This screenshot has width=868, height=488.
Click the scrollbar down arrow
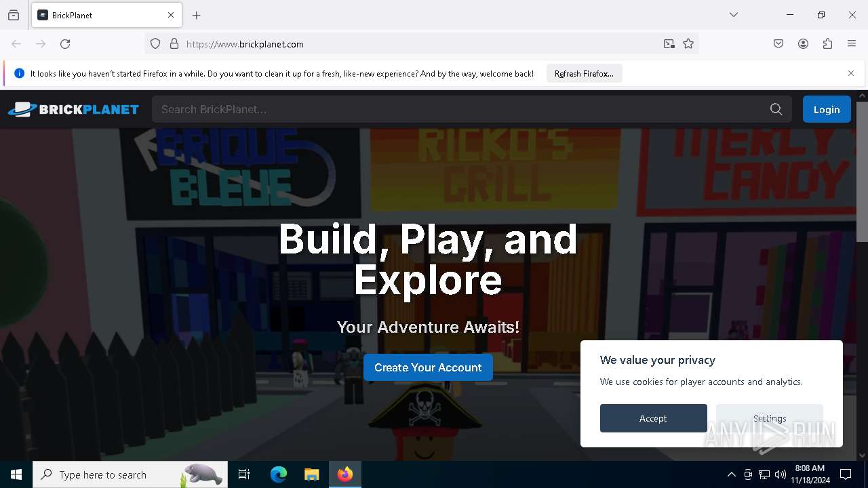862,455
